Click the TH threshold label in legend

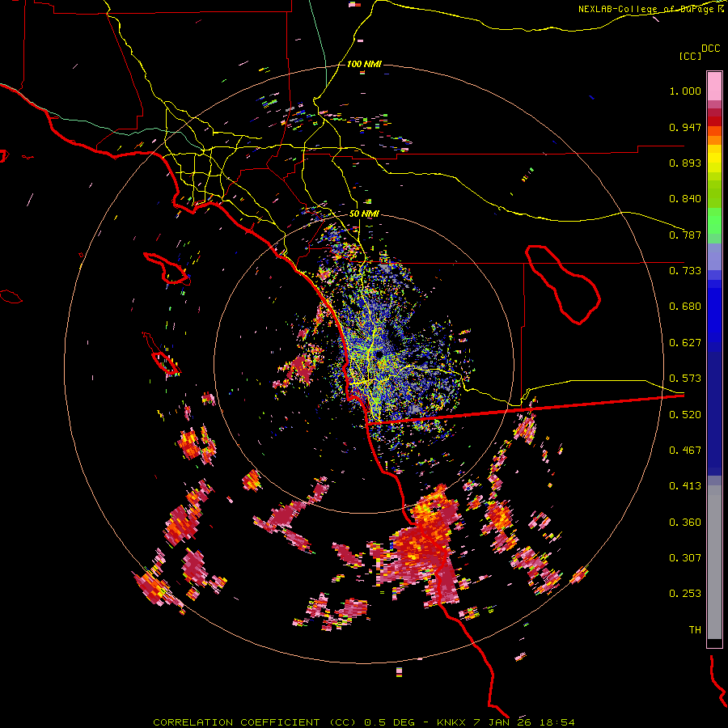[695, 630]
